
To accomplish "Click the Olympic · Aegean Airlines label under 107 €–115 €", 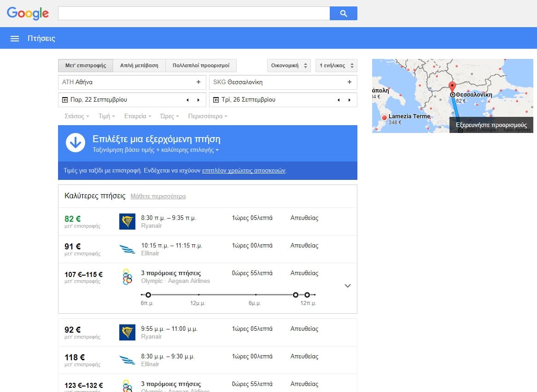I will (x=175, y=281).
